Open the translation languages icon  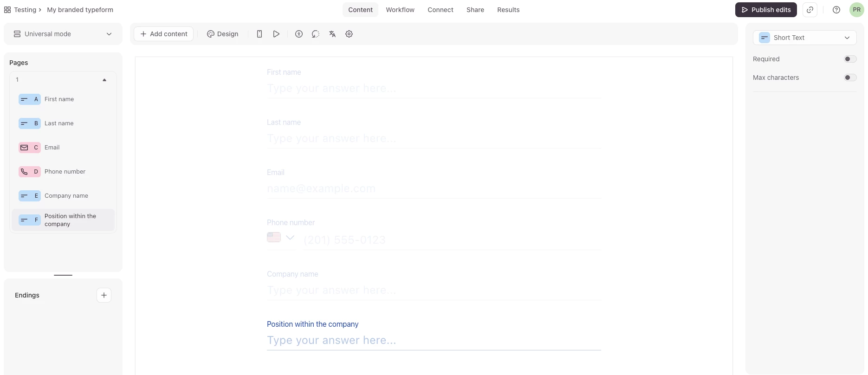[x=332, y=34]
